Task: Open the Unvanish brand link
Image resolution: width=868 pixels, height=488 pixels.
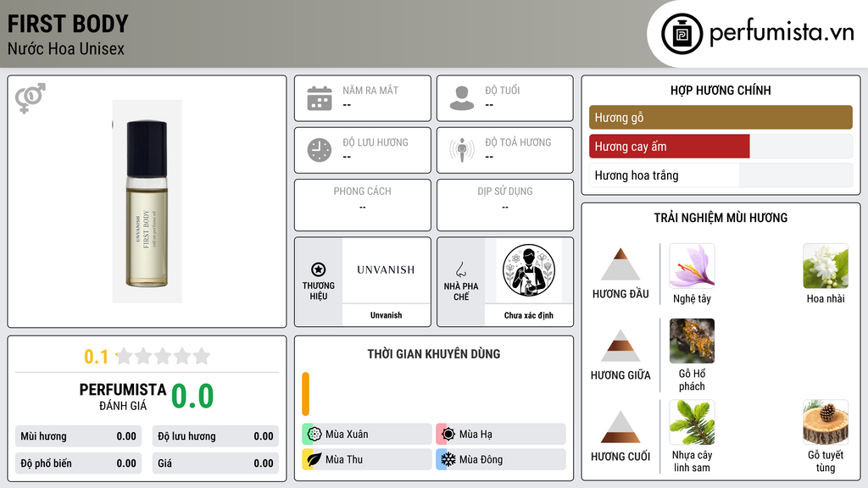Action: coord(386,315)
